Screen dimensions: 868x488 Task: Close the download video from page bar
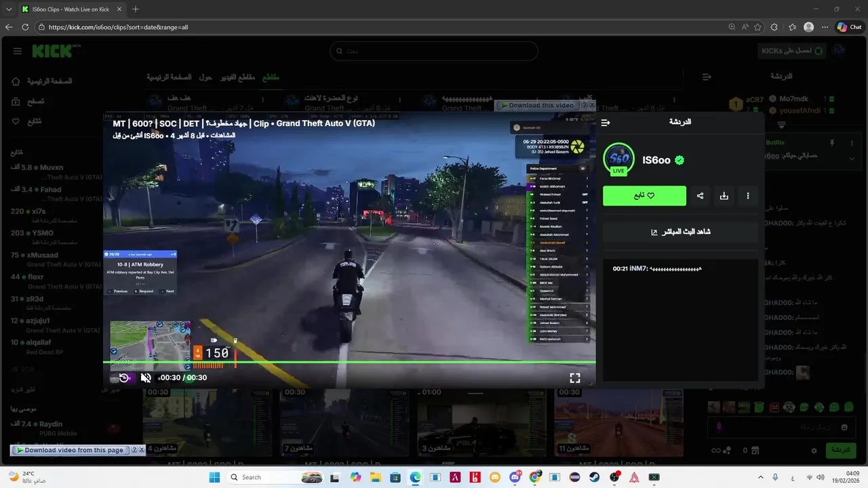click(142, 450)
